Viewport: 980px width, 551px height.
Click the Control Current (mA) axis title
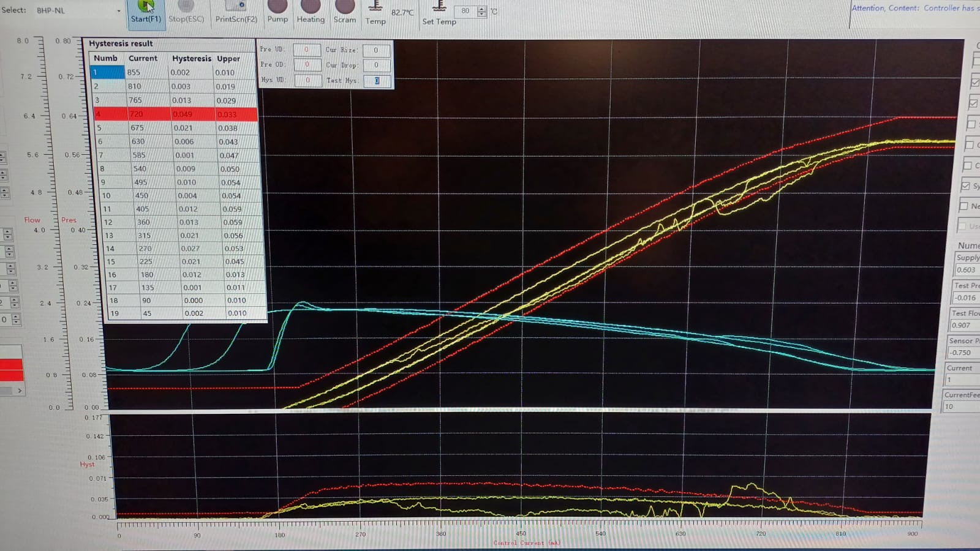click(x=526, y=543)
